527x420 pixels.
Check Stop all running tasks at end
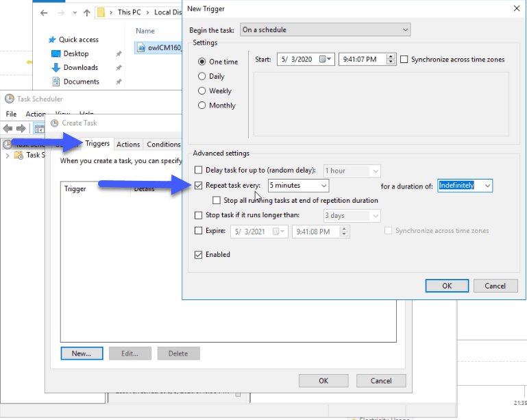tap(217, 201)
